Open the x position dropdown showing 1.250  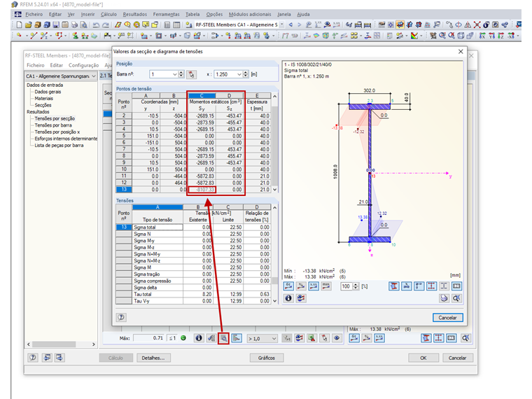[x=239, y=74]
